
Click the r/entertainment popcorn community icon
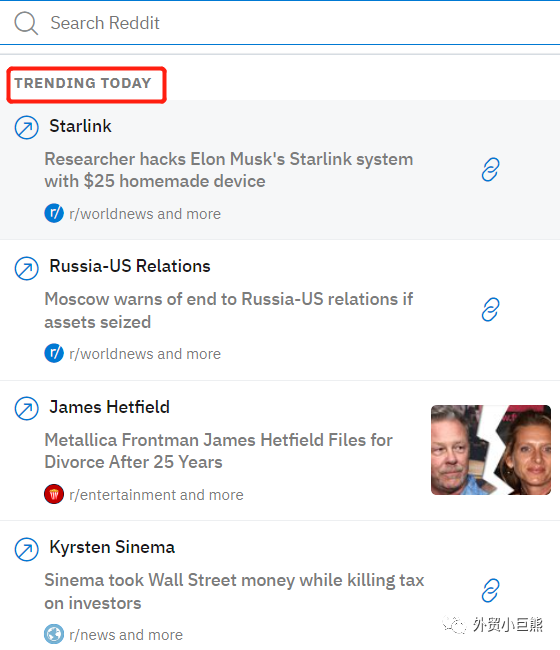point(54,494)
